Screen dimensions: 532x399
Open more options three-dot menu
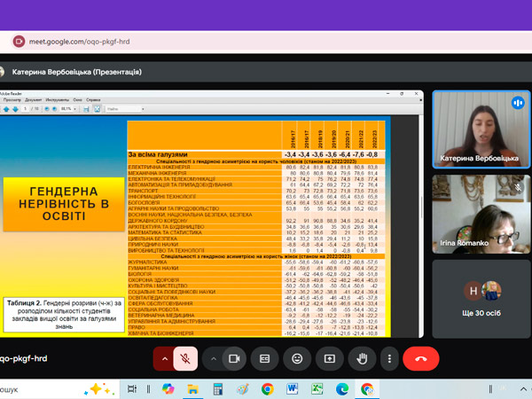tap(390, 358)
